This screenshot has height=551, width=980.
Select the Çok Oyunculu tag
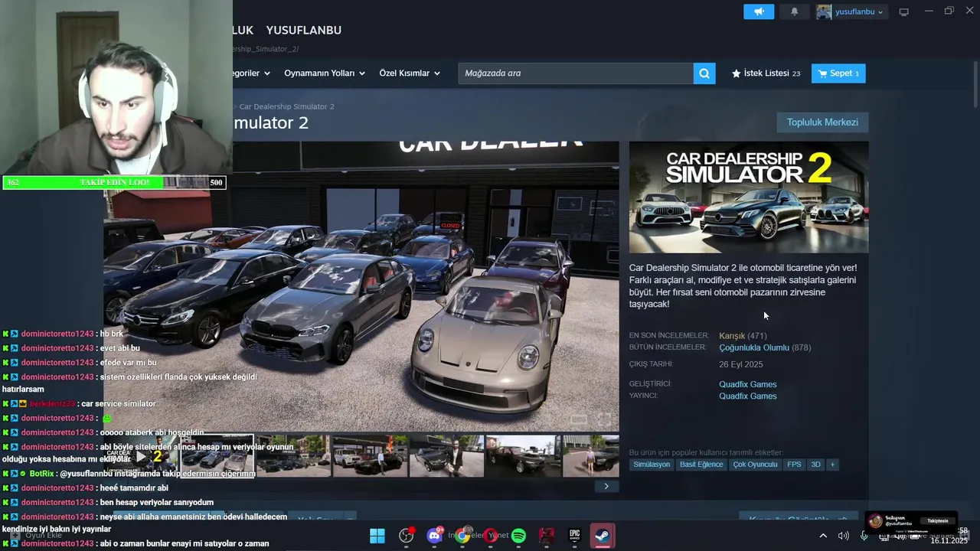click(x=755, y=465)
